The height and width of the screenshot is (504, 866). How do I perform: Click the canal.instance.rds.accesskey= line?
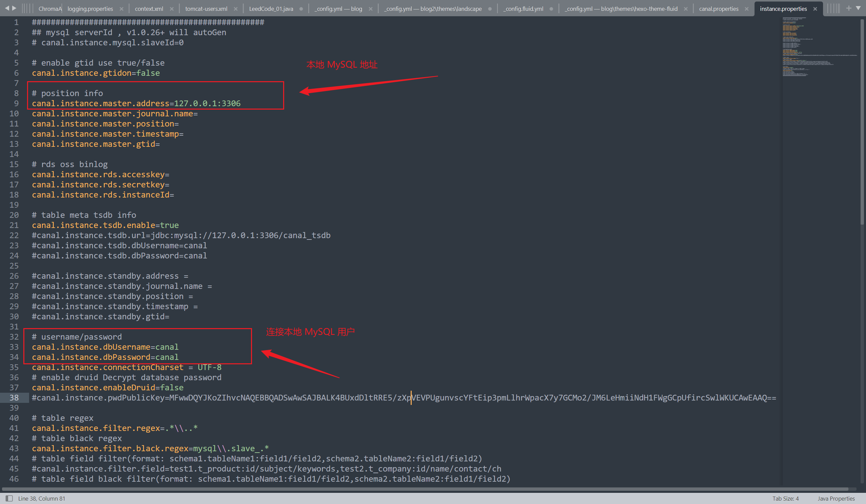(100, 174)
